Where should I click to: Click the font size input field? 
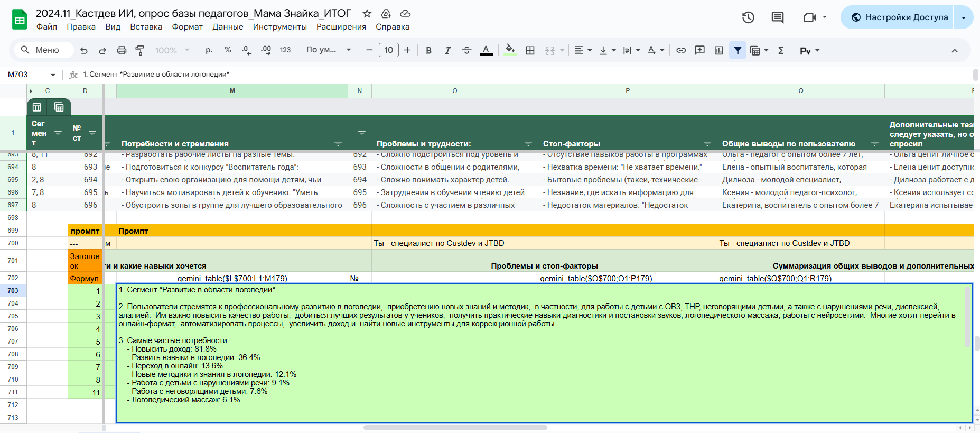(x=388, y=50)
